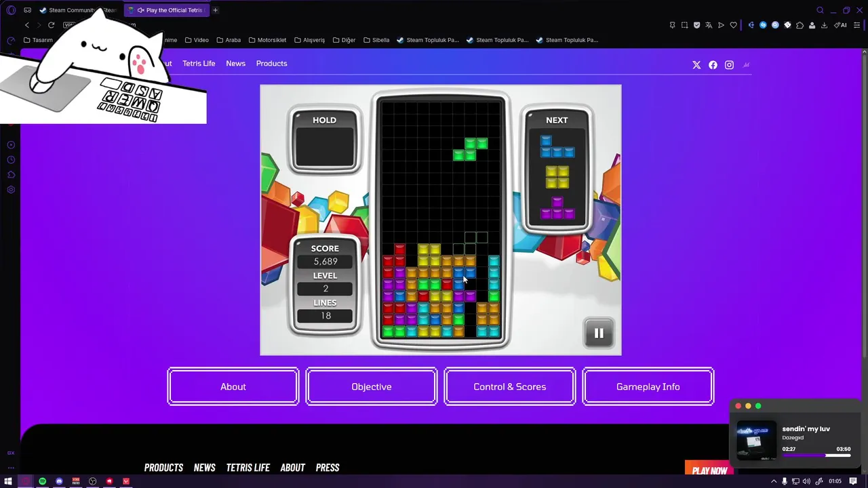Open the browser profile icon
Screen dimensions: 868x488
812,25
